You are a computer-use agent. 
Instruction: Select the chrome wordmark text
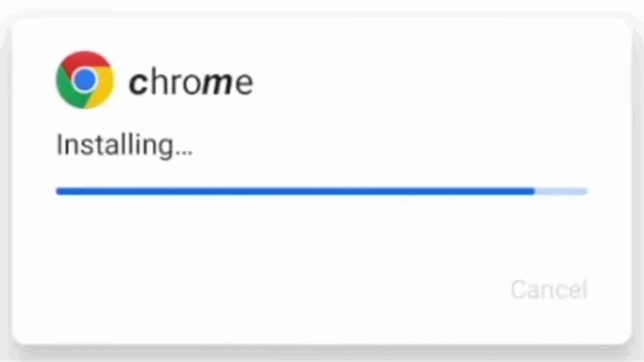click(x=191, y=81)
